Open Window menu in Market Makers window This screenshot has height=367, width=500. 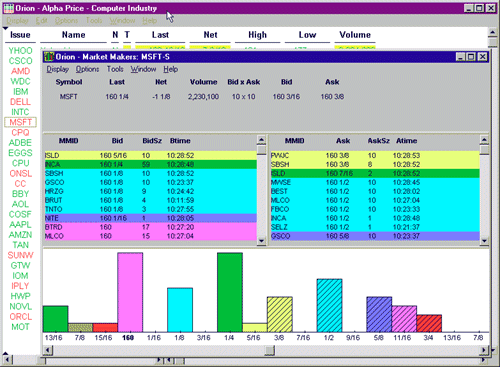pos(143,69)
